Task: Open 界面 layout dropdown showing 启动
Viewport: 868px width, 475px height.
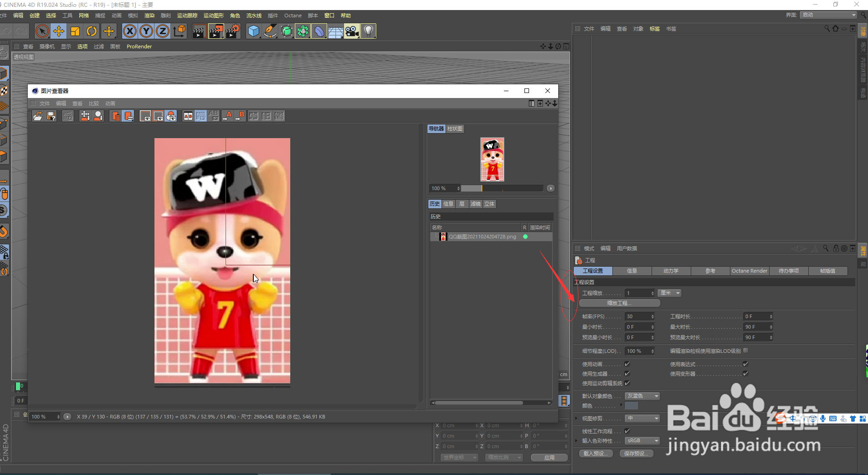Action: click(829, 15)
